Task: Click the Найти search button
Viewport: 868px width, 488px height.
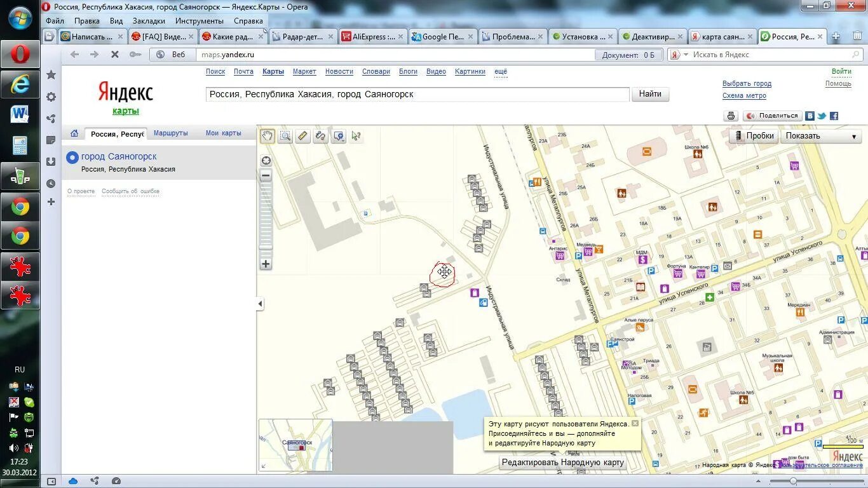Action: coord(650,94)
